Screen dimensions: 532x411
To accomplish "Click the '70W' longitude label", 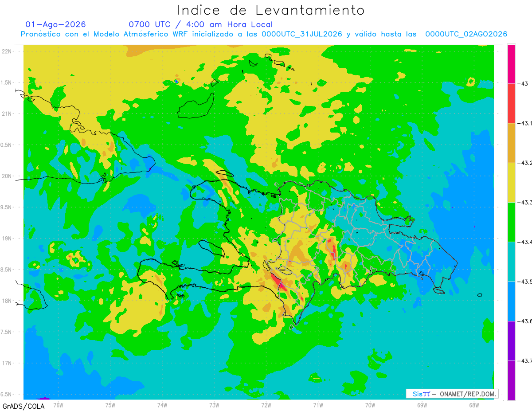I will tap(370, 405).
